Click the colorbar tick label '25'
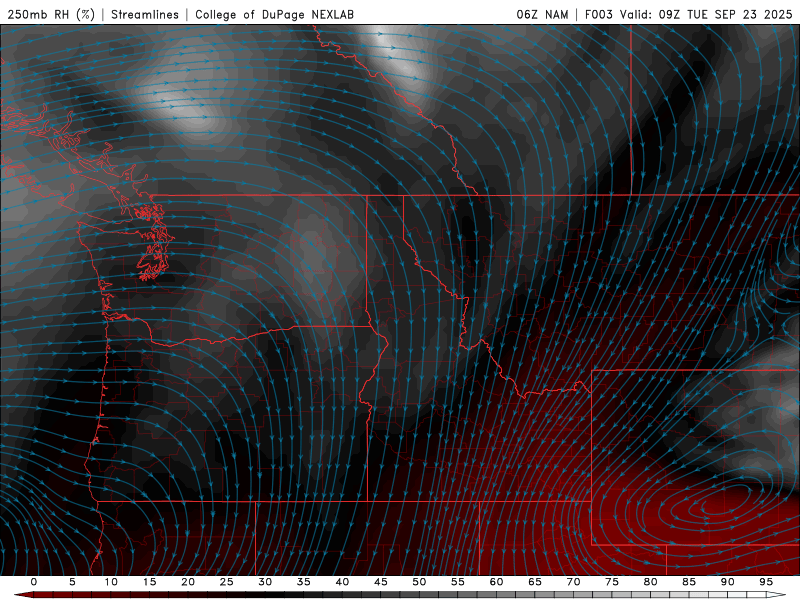The image size is (800, 600). tap(227, 582)
